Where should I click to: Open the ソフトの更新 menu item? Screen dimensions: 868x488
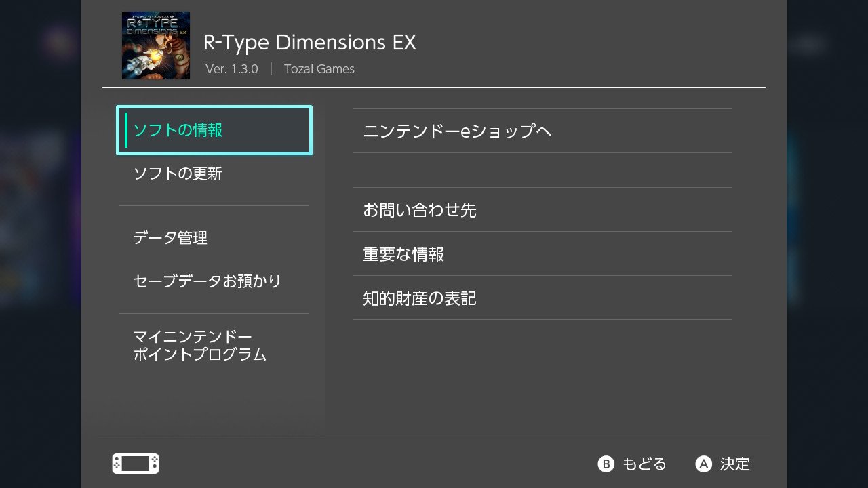[x=214, y=174]
